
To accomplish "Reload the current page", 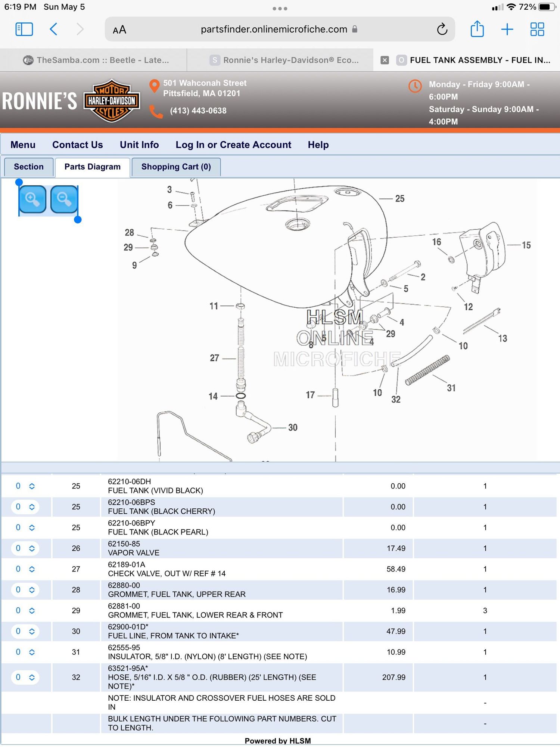I will [442, 29].
